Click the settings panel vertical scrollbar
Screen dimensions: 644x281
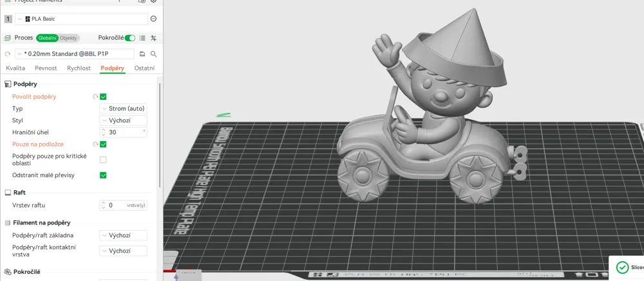click(159, 135)
